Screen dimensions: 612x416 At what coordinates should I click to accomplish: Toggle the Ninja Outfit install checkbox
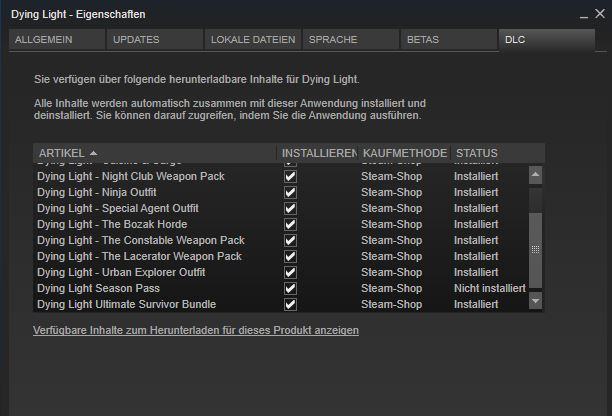(290, 192)
